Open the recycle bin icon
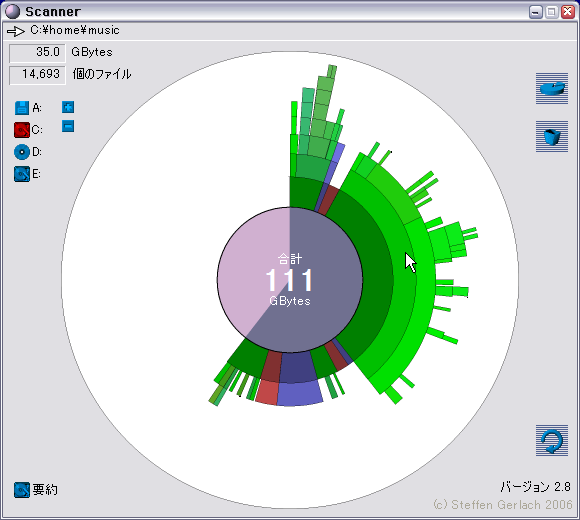 (552, 136)
